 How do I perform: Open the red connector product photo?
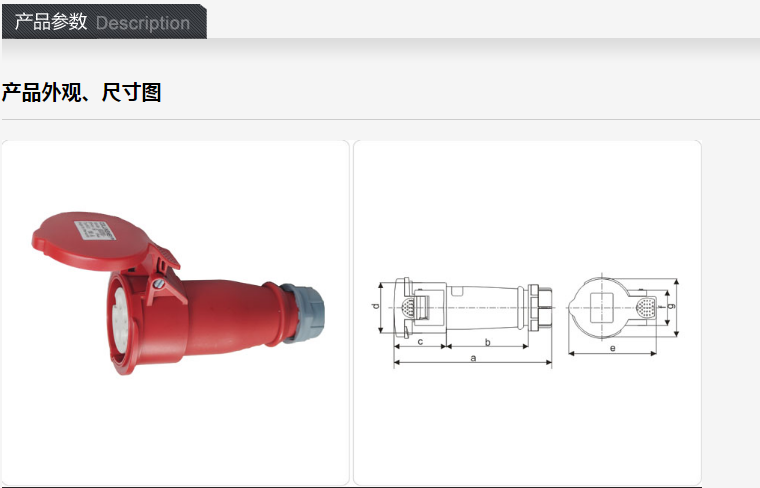pyautogui.click(x=175, y=313)
